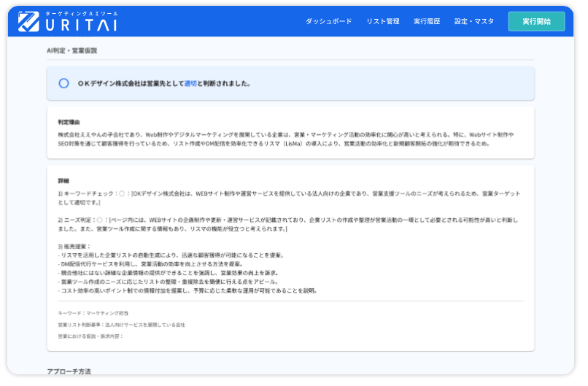Viewport: 588px width, 386px height.
Task: Select the 競合他社にはない proposal line
Action: click(169, 273)
